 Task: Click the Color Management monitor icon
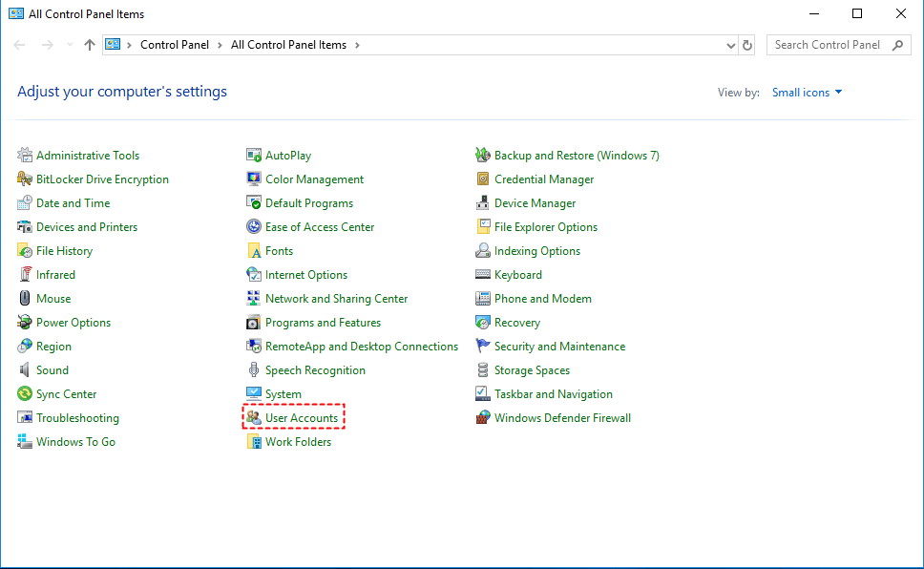click(x=254, y=179)
